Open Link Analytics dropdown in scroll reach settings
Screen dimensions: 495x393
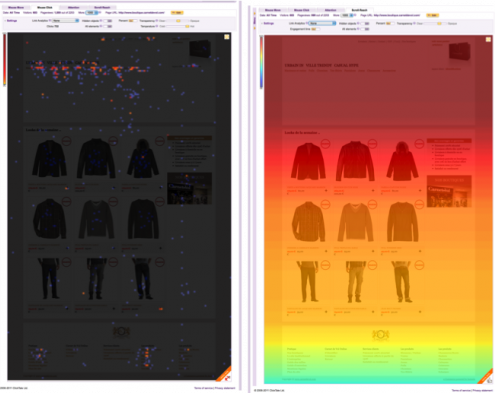click(322, 23)
